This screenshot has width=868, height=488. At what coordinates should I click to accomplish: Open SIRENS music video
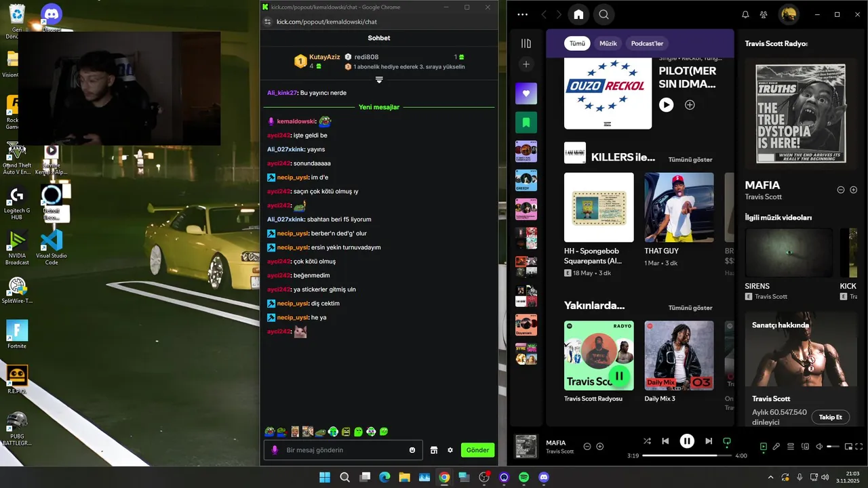tap(789, 253)
